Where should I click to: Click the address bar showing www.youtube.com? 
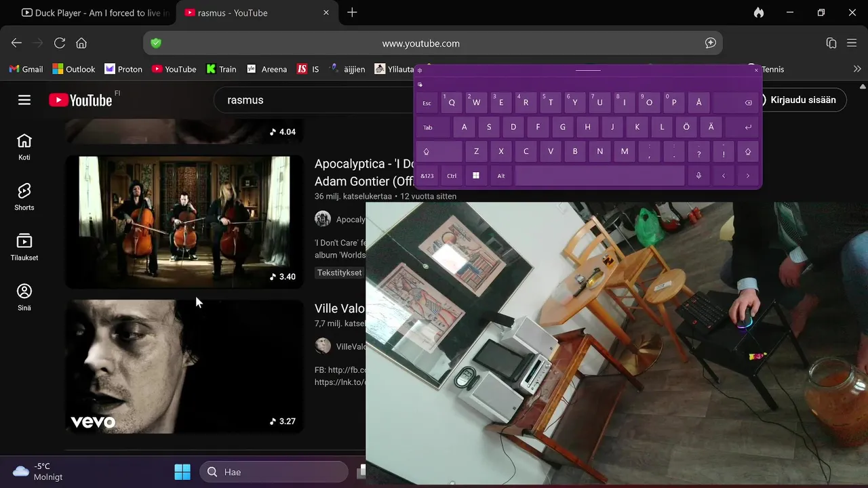click(x=433, y=43)
